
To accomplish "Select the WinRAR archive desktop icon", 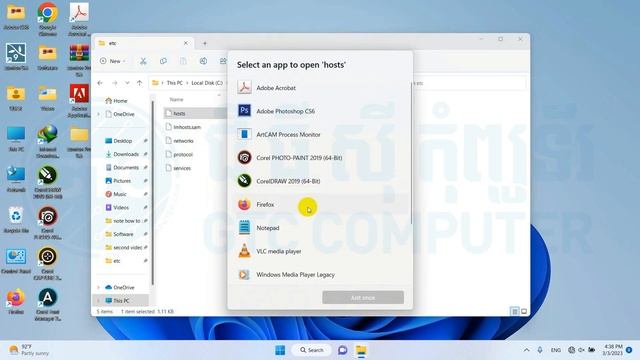I will [x=79, y=60].
